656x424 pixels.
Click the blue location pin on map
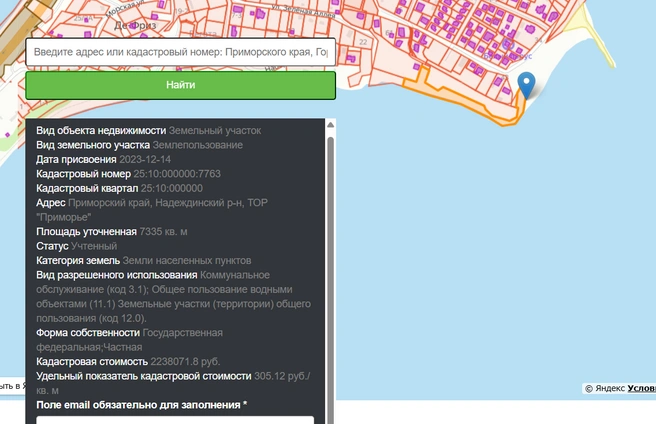pos(526,85)
